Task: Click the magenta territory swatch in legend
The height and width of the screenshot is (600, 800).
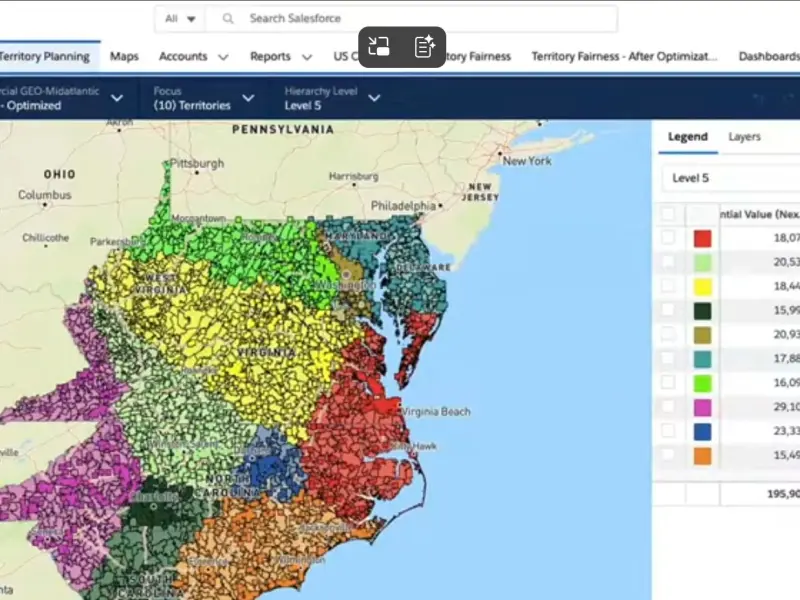Action: tap(702, 407)
